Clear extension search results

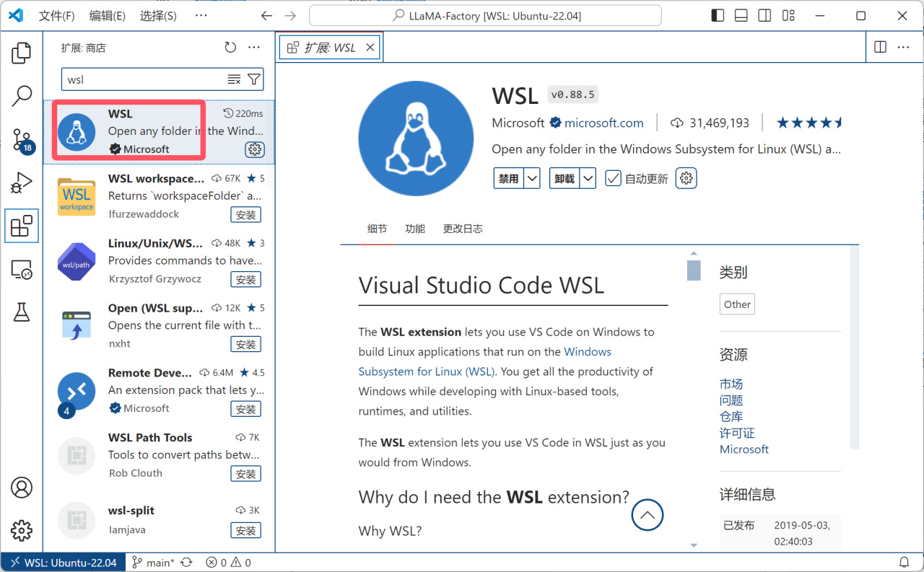234,79
